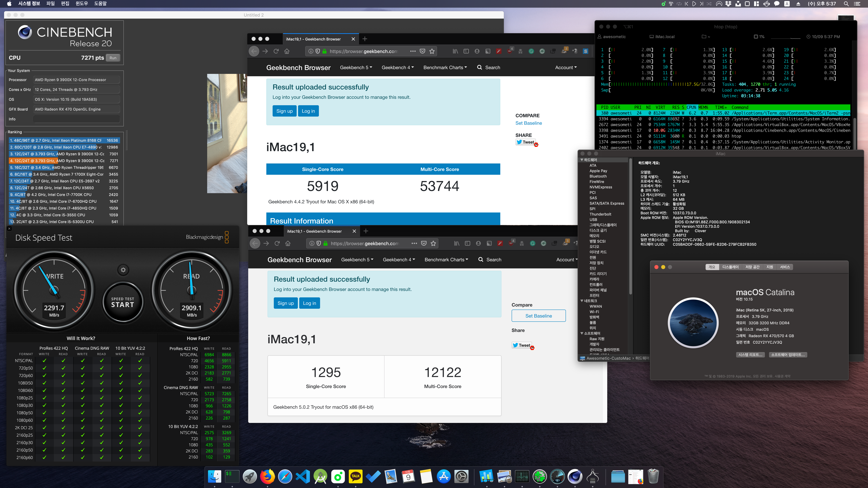Reload the page in the bottom Firefox window
This screenshot has height=488, width=868.
pos(277,243)
